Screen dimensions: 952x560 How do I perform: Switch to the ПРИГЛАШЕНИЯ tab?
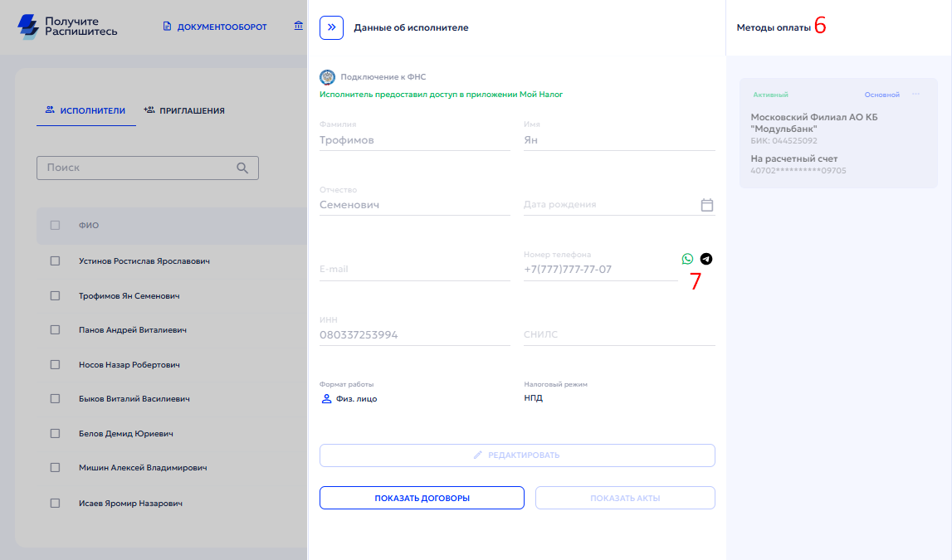click(183, 110)
